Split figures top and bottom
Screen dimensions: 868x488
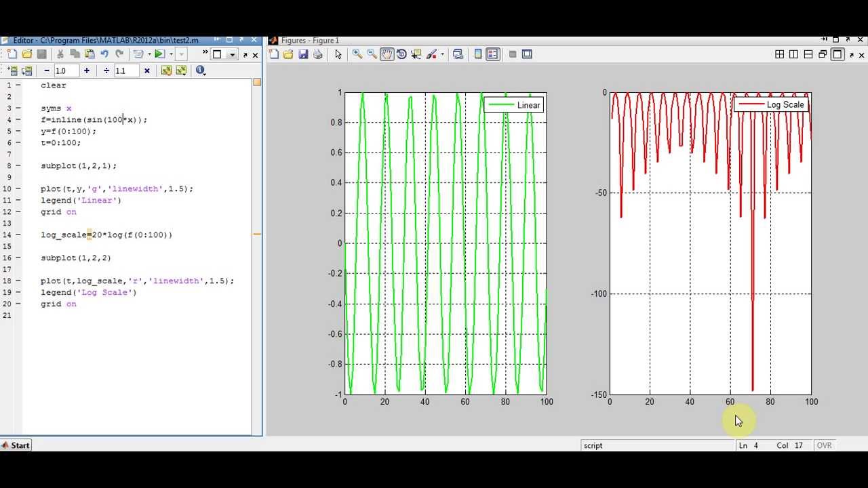coord(808,54)
